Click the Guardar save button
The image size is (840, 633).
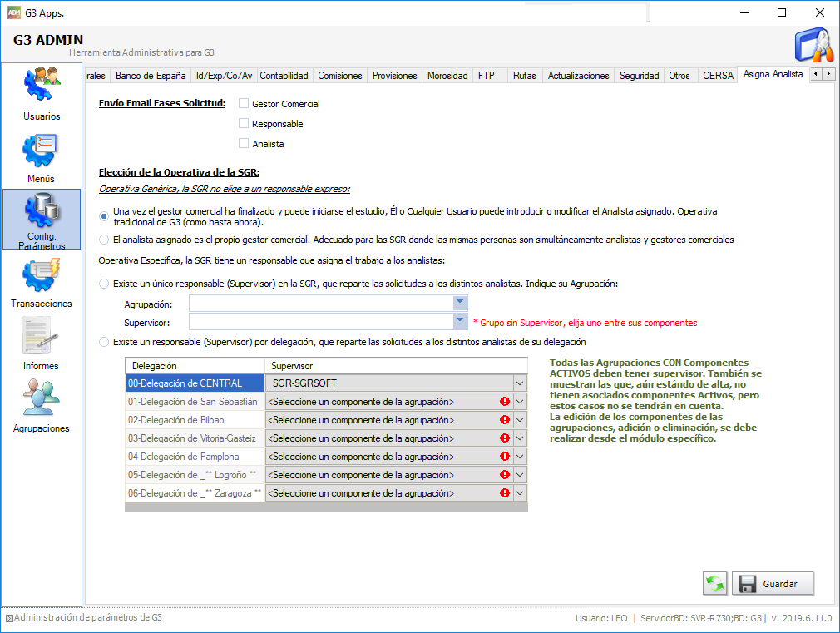coord(773,584)
